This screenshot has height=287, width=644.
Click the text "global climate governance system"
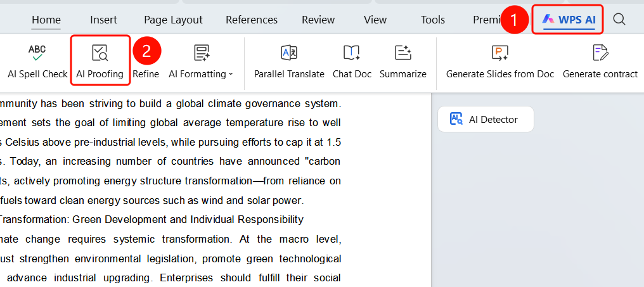point(259,104)
